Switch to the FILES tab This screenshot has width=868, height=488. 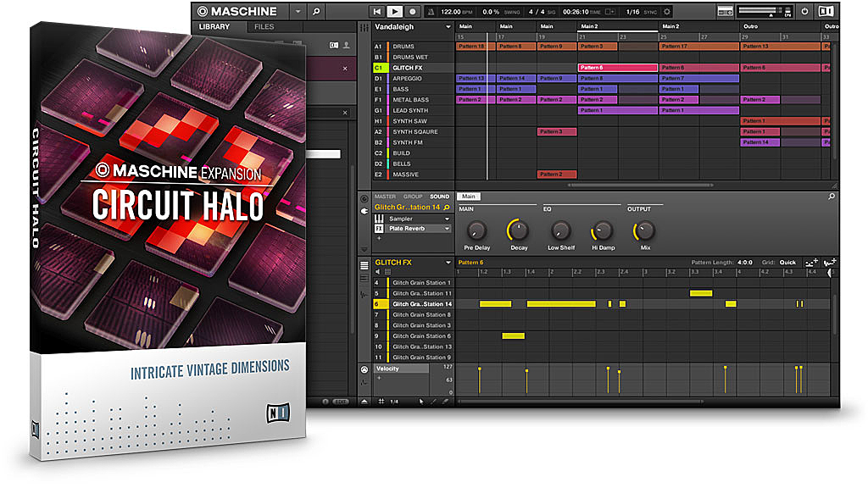tap(264, 26)
